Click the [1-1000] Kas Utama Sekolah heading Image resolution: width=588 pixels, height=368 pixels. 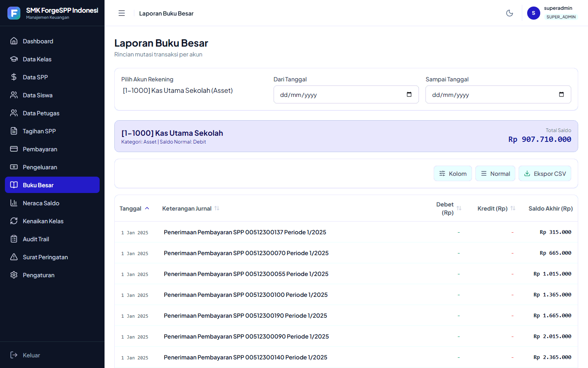(172, 133)
